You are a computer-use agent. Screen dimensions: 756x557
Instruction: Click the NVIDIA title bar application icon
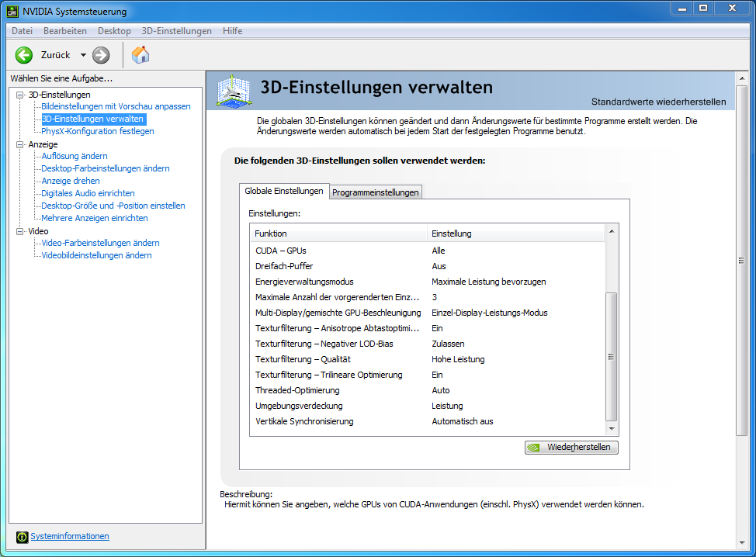[12, 11]
